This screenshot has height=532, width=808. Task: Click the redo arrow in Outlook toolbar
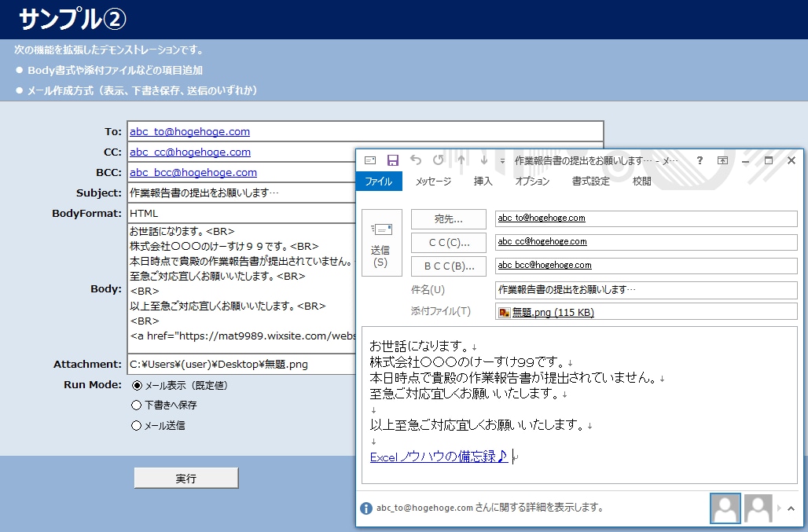[438, 160]
